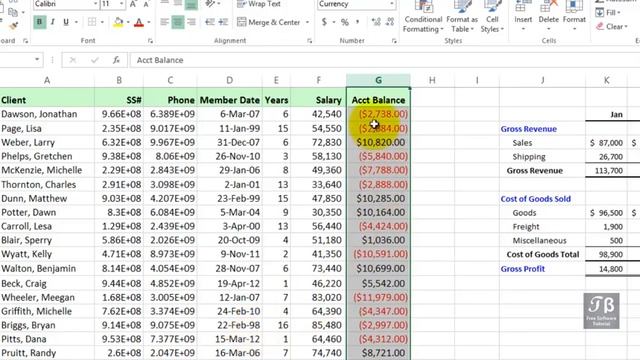Open the font size 11 dropdown
The image size is (640, 360).
122,4
